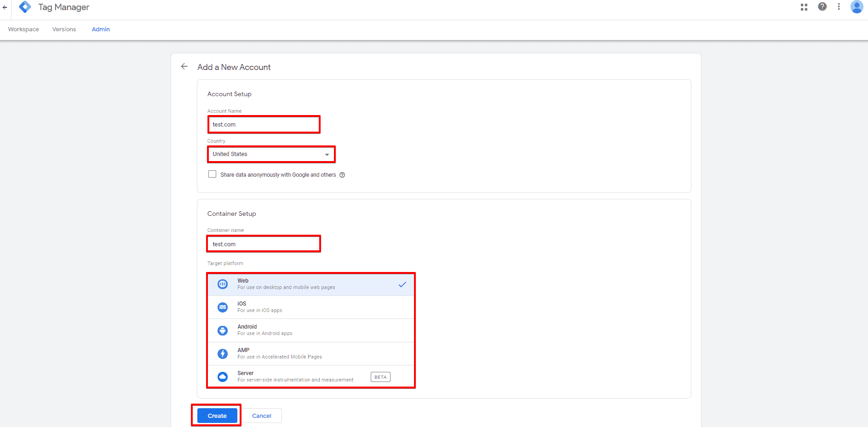Switch to the Workspace tab

[x=23, y=29]
